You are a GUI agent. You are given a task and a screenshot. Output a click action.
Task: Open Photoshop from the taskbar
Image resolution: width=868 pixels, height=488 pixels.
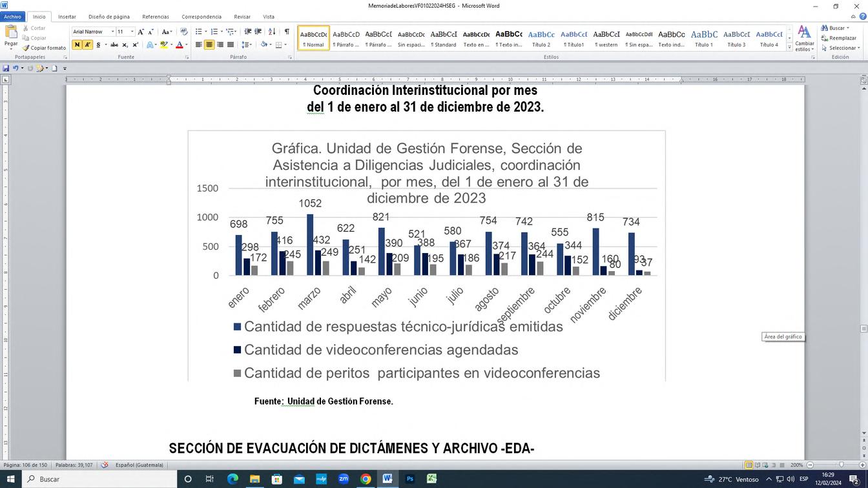pos(409,479)
